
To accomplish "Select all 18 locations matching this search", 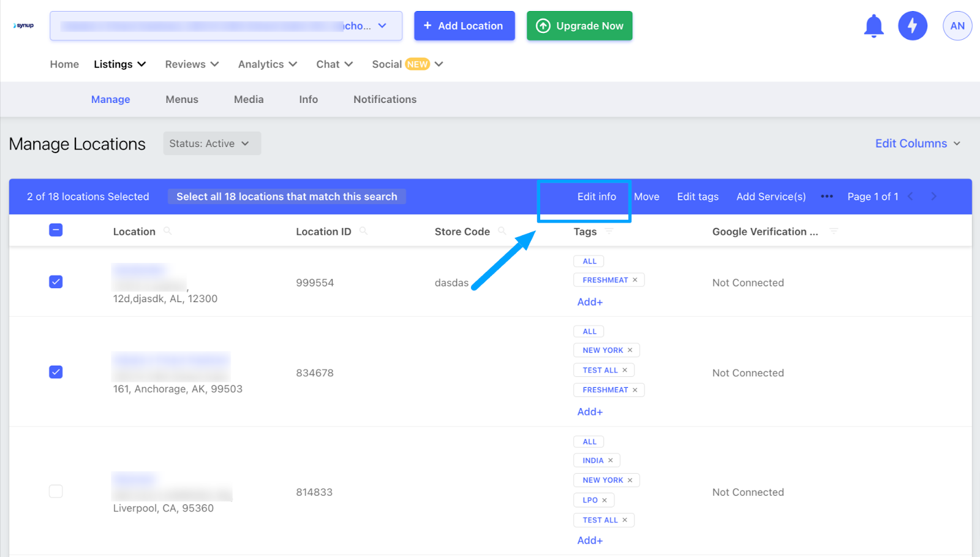I will [x=287, y=197].
